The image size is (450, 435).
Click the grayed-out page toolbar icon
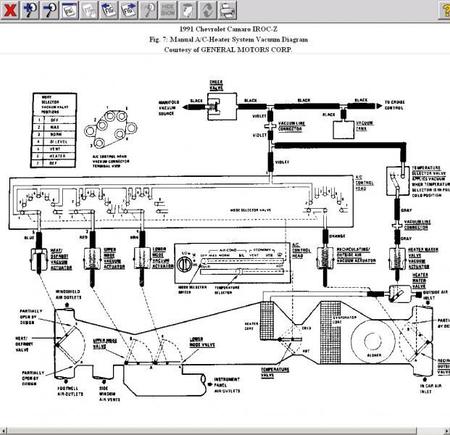188,10
